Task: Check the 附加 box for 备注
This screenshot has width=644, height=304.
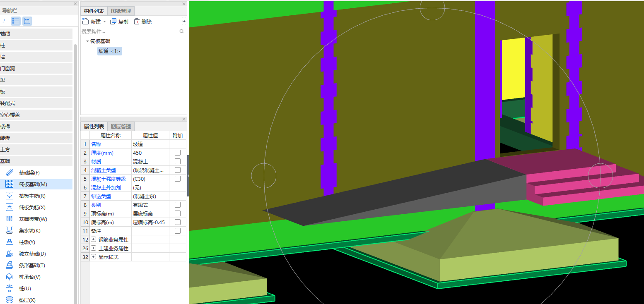Action: pyautogui.click(x=178, y=231)
